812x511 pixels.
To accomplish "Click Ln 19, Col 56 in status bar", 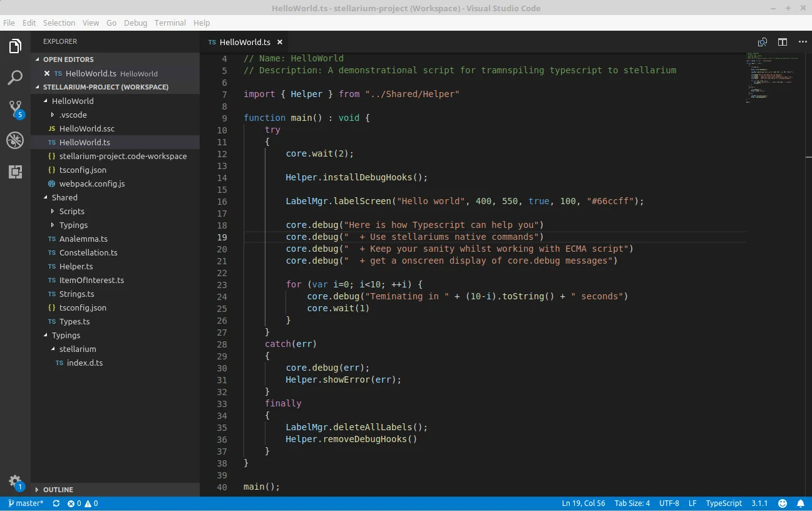I will (x=583, y=503).
